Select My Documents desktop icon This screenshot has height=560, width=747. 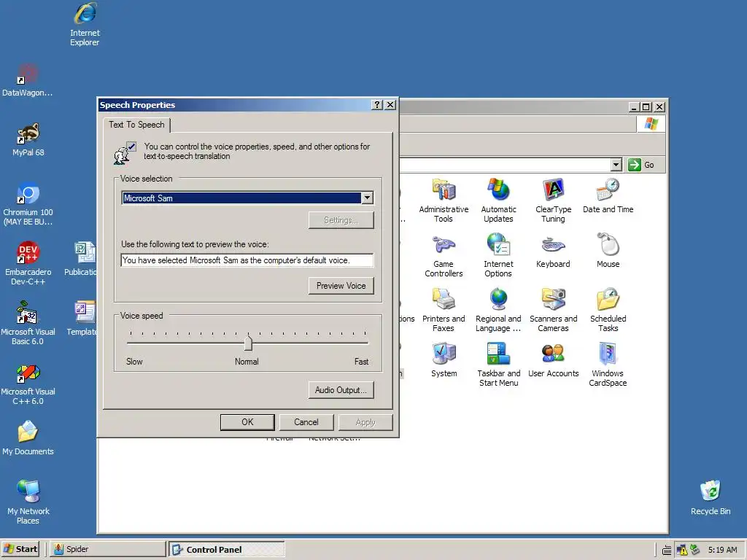[x=28, y=438]
